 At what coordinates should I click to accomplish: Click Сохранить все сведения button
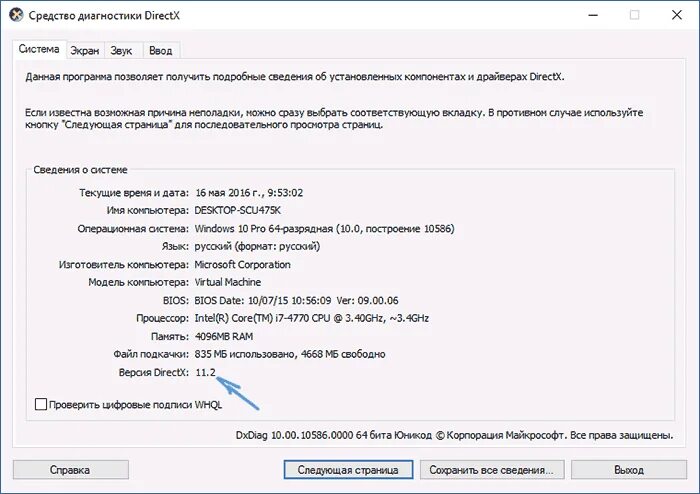tap(492, 470)
